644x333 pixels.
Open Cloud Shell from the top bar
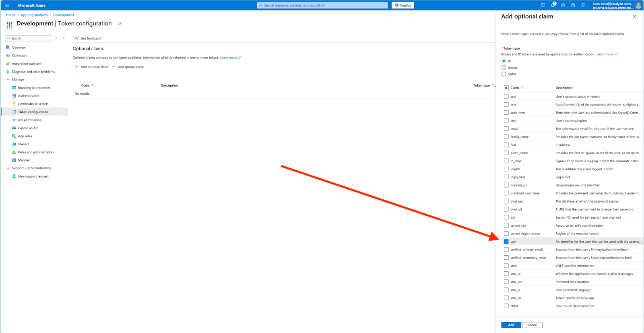[543, 5]
